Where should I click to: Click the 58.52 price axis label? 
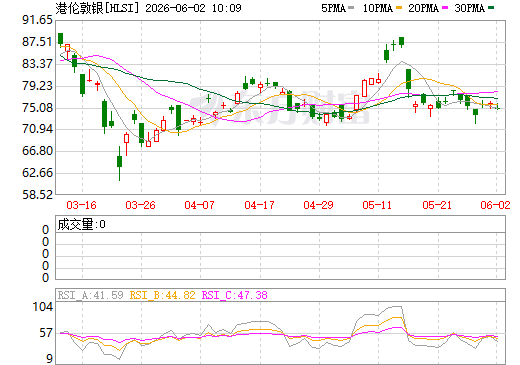click(x=37, y=195)
